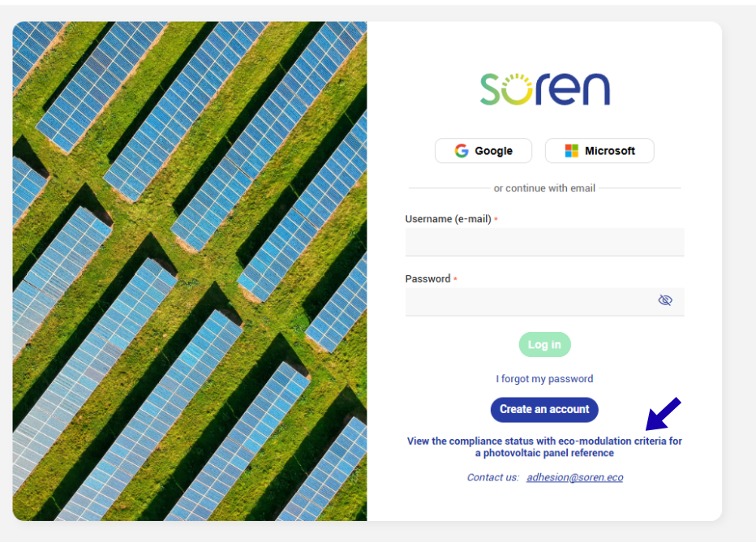
Task: Toggle password visibility with the eye icon
Action: click(665, 300)
